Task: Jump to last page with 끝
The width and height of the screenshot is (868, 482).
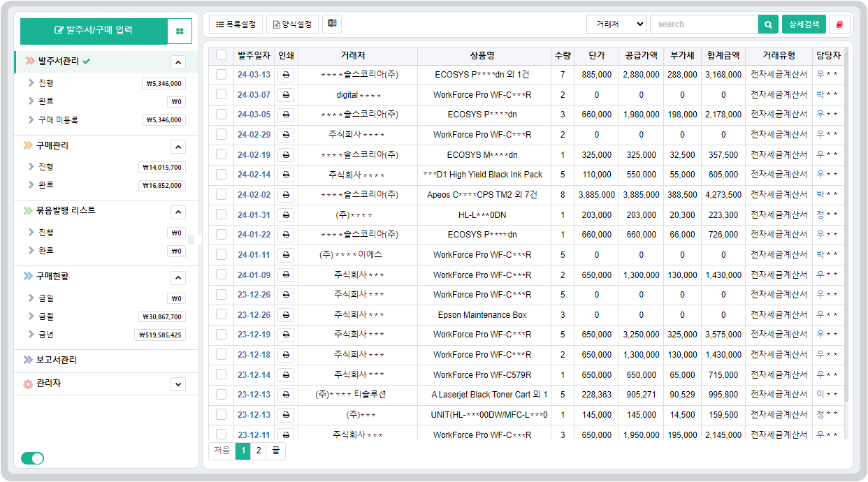Action: tap(276, 451)
